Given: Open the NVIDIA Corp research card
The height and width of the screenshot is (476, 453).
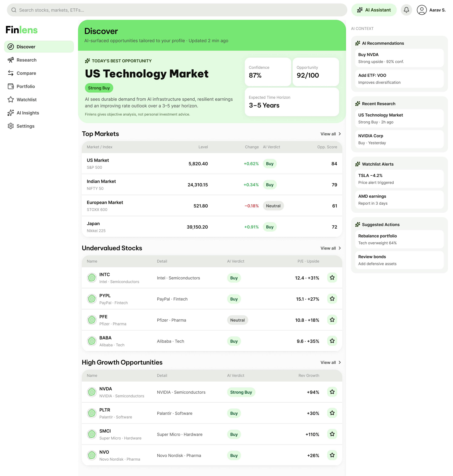Looking at the screenshot, I should point(399,139).
